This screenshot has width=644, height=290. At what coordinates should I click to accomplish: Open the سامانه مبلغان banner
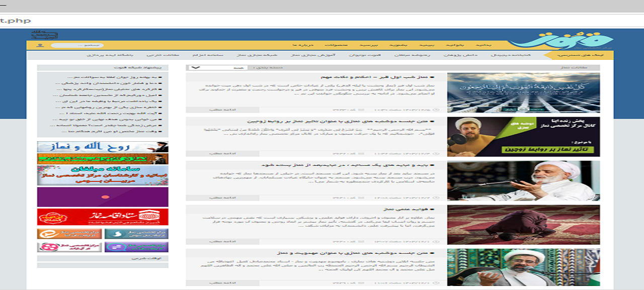point(103,175)
